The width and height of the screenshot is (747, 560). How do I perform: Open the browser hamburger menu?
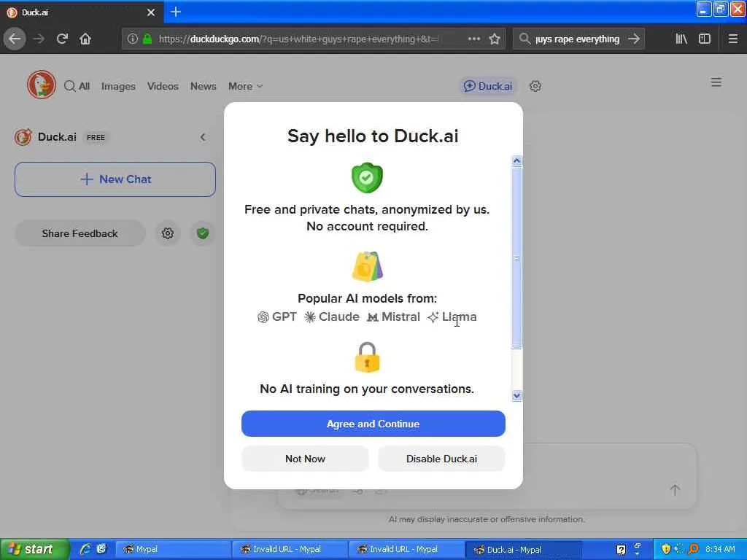[733, 39]
